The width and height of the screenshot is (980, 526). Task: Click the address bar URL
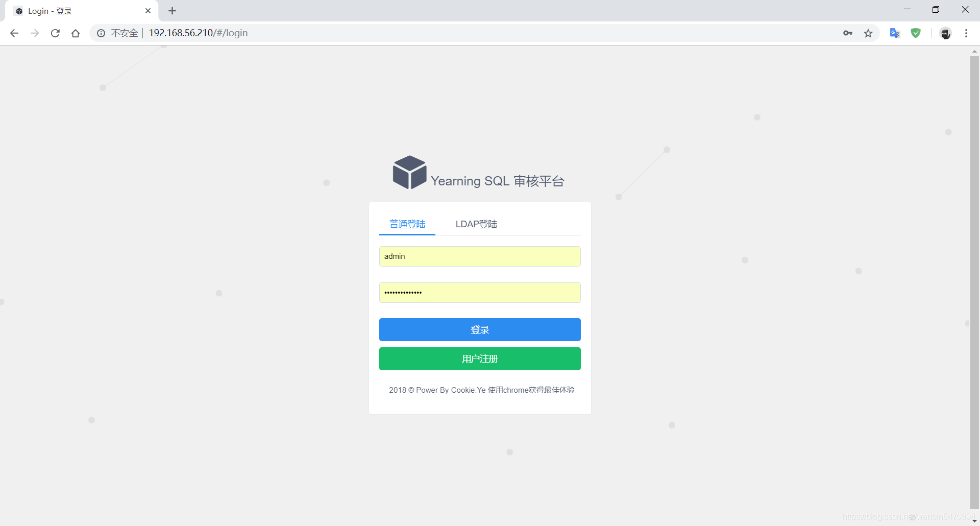pyautogui.click(x=198, y=33)
